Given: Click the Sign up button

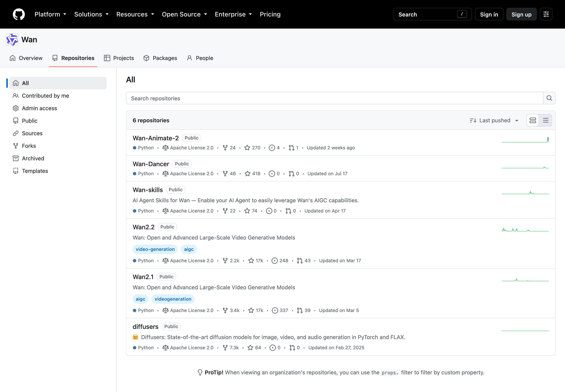Looking at the screenshot, I should [521, 14].
